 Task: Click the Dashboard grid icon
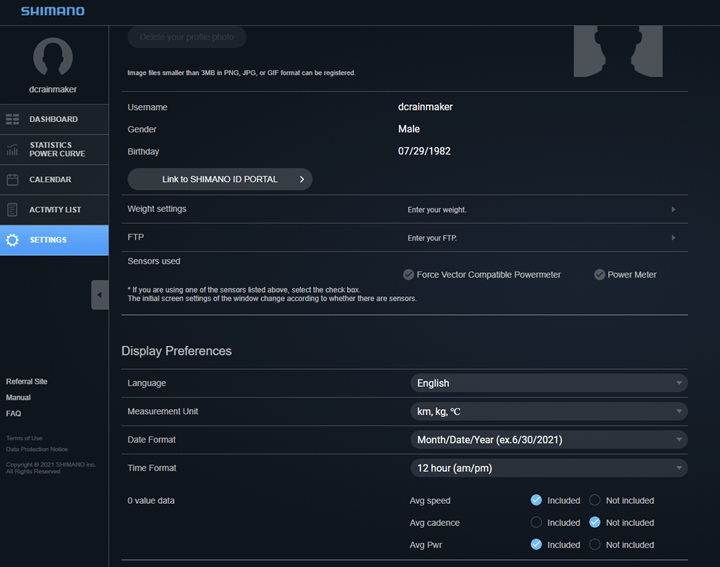(12, 119)
